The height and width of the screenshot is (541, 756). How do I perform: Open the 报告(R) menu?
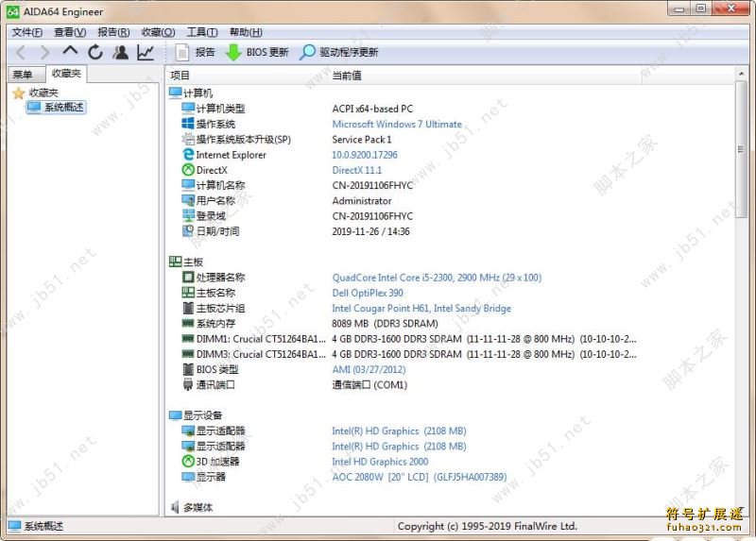point(113,32)
